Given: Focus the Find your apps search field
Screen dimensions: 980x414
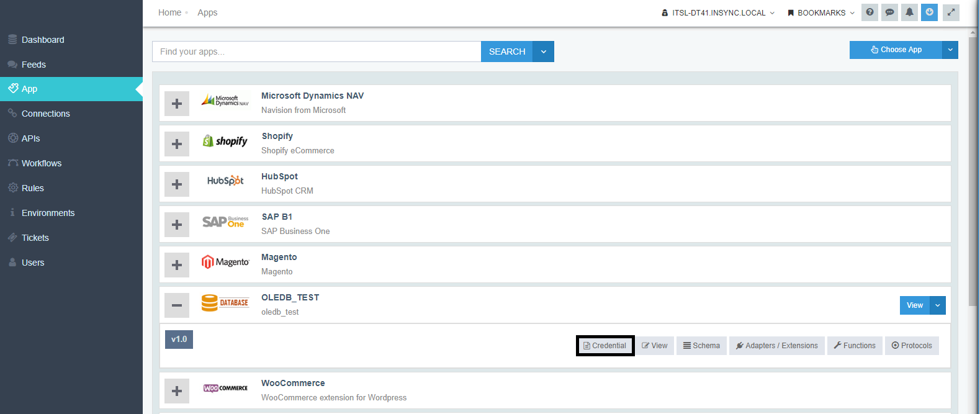Looking at the screenshot, I should pos(317,52).
